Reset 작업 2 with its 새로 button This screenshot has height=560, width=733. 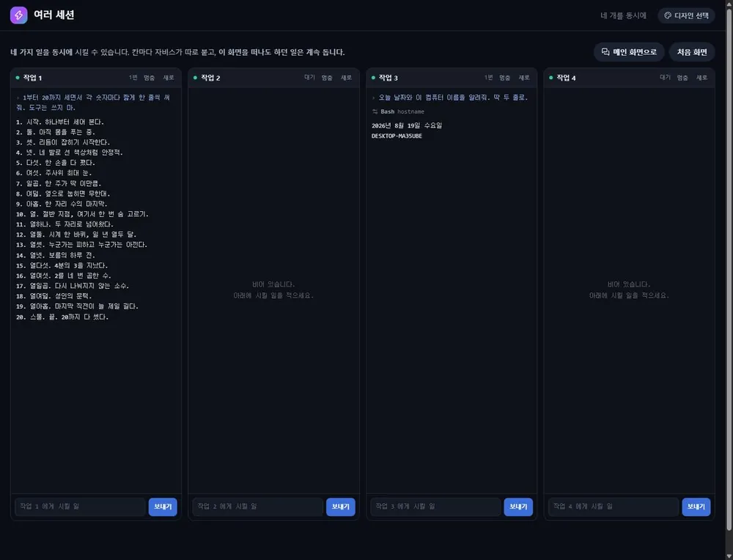click(x=346, y=78)
